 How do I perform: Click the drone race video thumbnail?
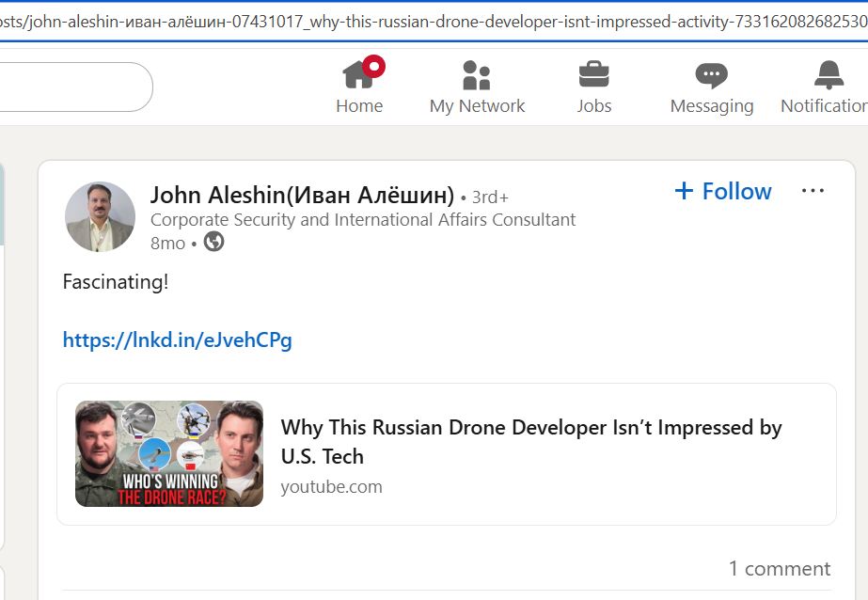[169, 453]
